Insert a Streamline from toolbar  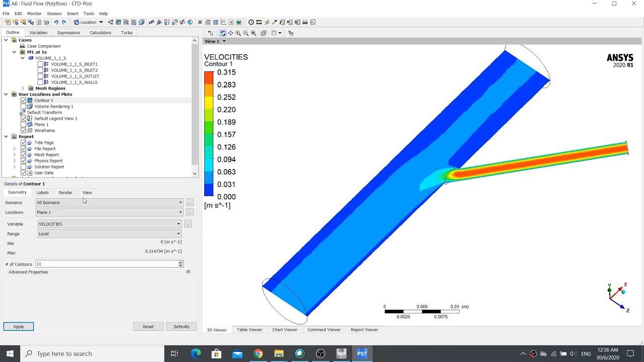[126, 22]
